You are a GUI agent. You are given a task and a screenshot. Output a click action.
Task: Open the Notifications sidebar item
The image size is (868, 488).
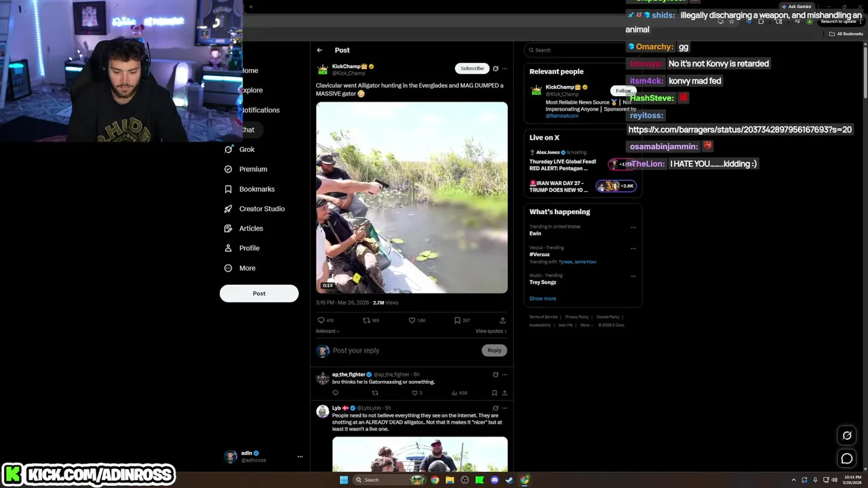(x=260, y=110)
